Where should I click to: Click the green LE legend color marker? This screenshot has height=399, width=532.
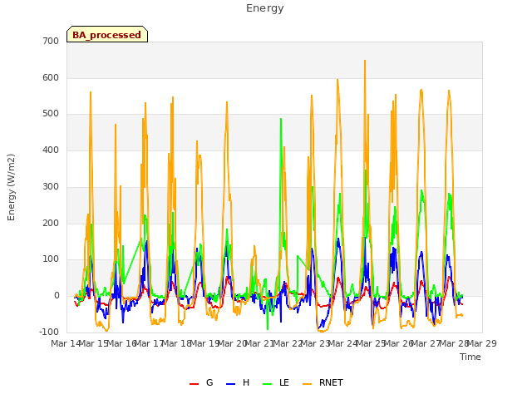[x=268, y=384]
